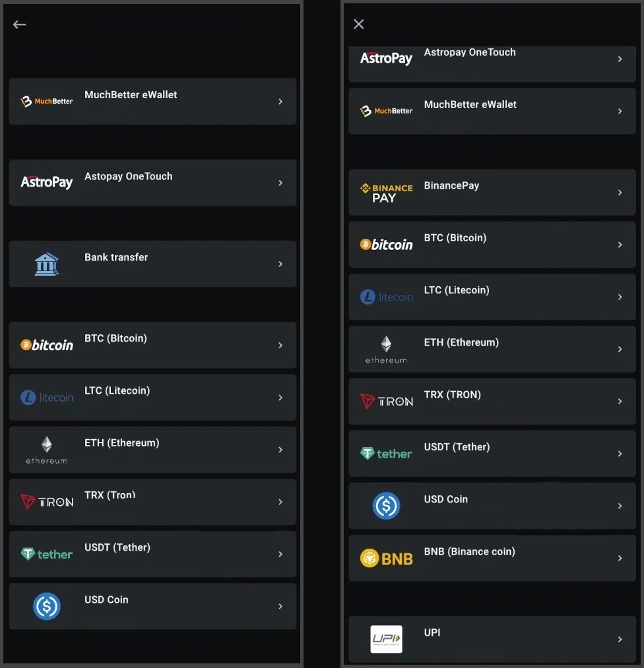Choose the BNB (Binance coin) label
Image resolution: width=644 pixels, height=668 pixels.
(469, 551)
